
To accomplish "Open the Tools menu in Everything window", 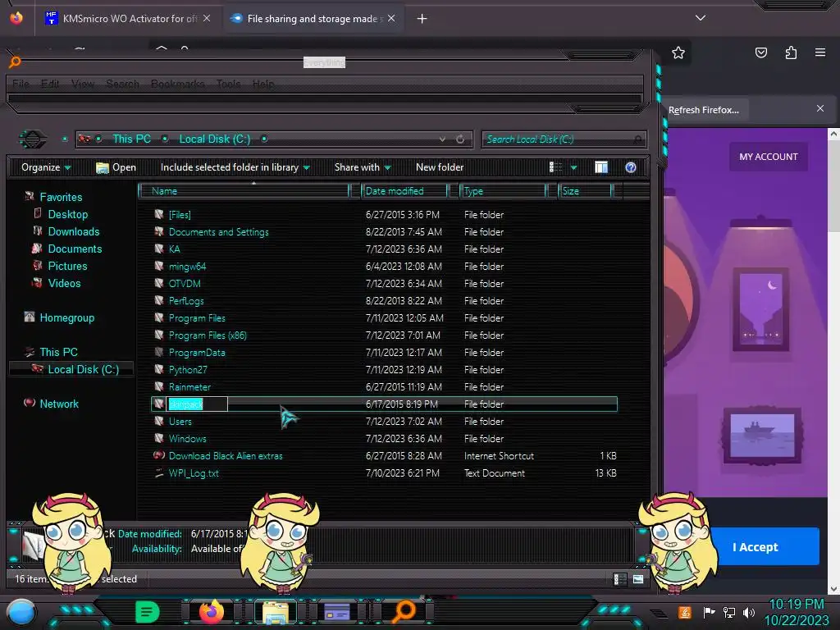I will tap(228, 84).
